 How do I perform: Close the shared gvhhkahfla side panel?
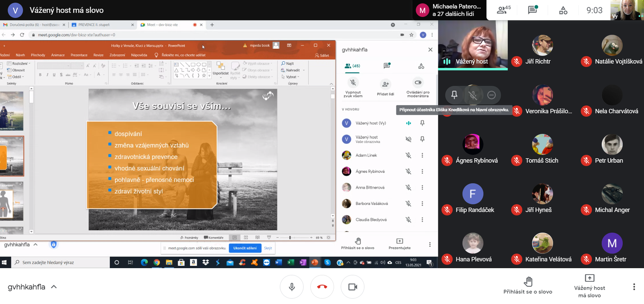tap(430, 50)
